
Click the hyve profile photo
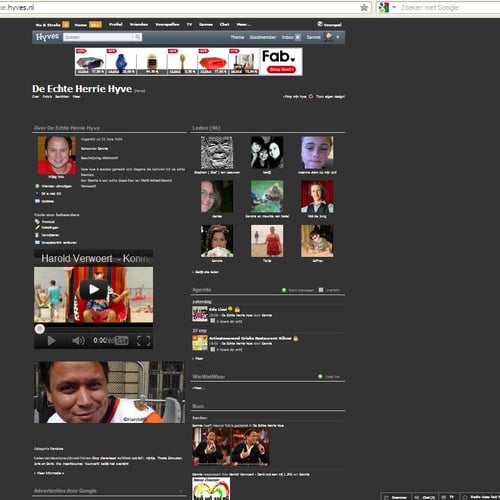(x=56, y=155)
